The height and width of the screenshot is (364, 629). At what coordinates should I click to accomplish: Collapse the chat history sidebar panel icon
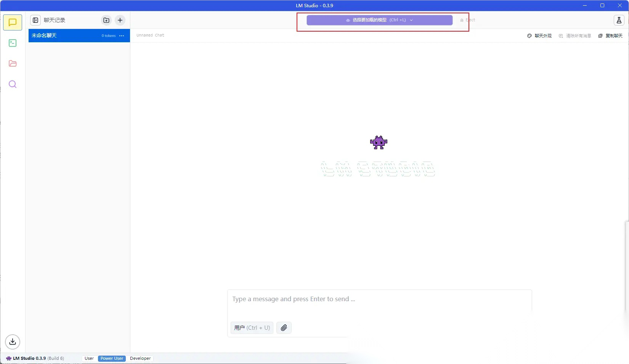pos(35,20)
